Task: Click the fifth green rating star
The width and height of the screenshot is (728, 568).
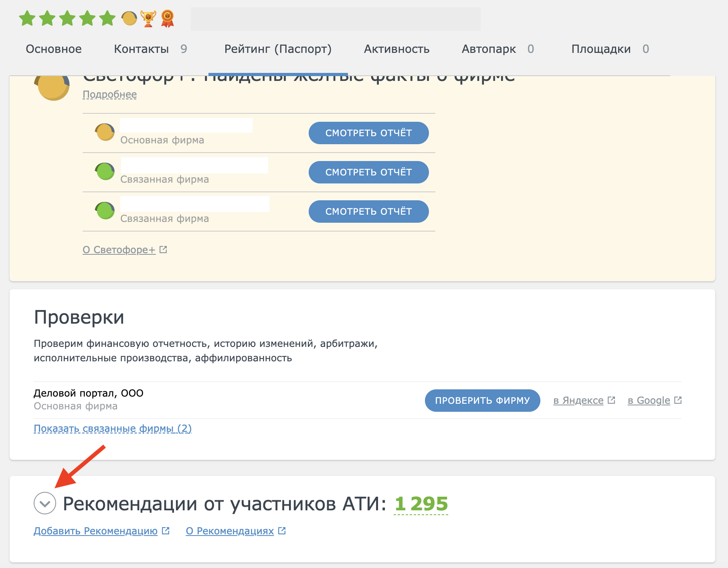Action: point(107,18)
